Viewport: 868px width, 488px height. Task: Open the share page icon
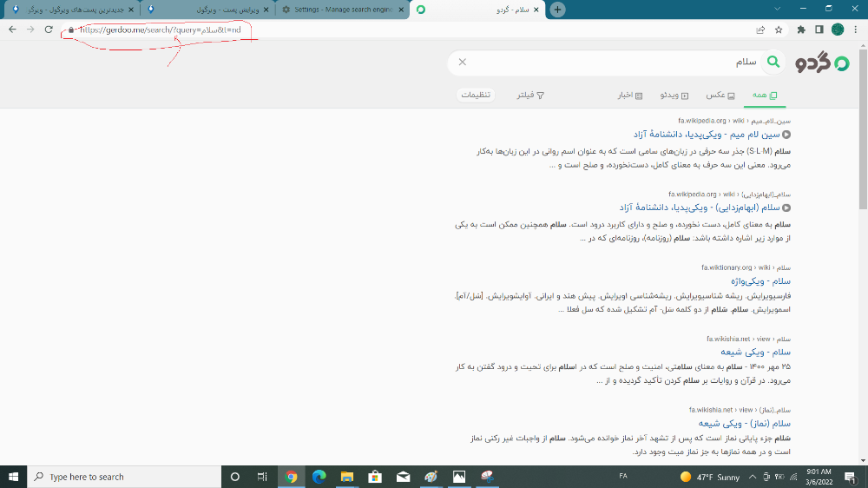click(x=760, y=30)
